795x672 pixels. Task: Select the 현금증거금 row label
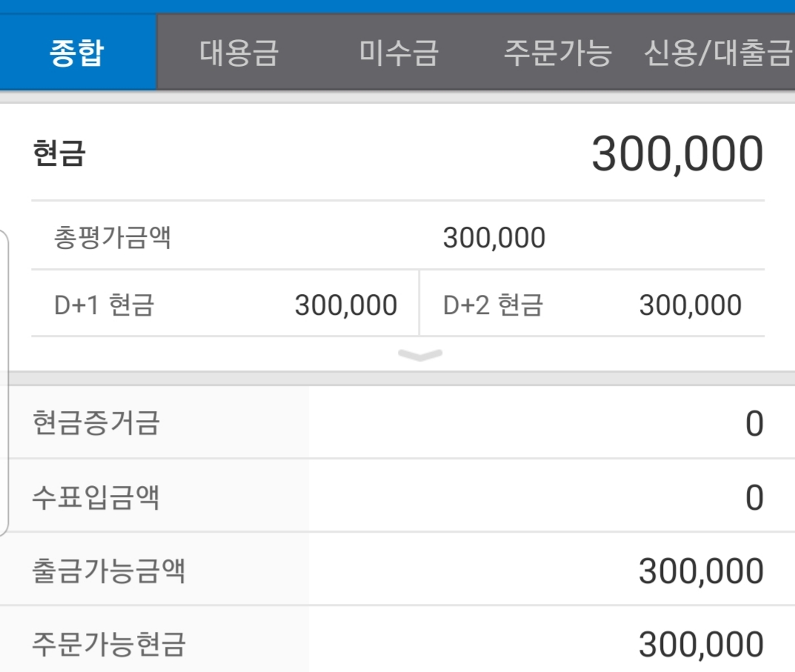pyautogui.click(x=96, y=423)
